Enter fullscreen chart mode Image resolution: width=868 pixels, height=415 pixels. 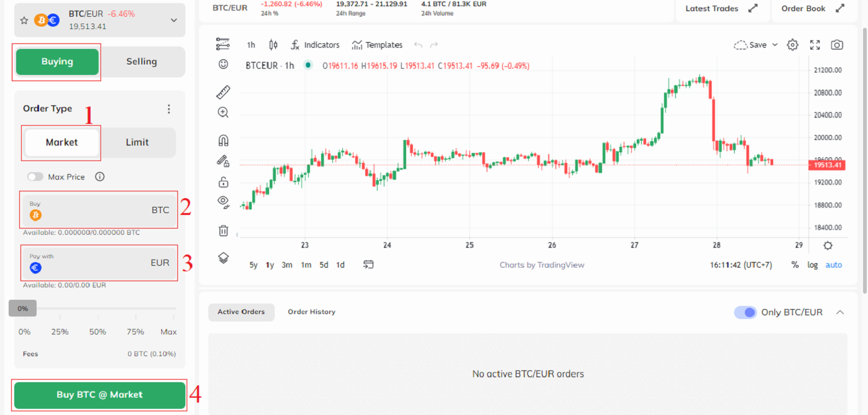[x=815, y=45]
